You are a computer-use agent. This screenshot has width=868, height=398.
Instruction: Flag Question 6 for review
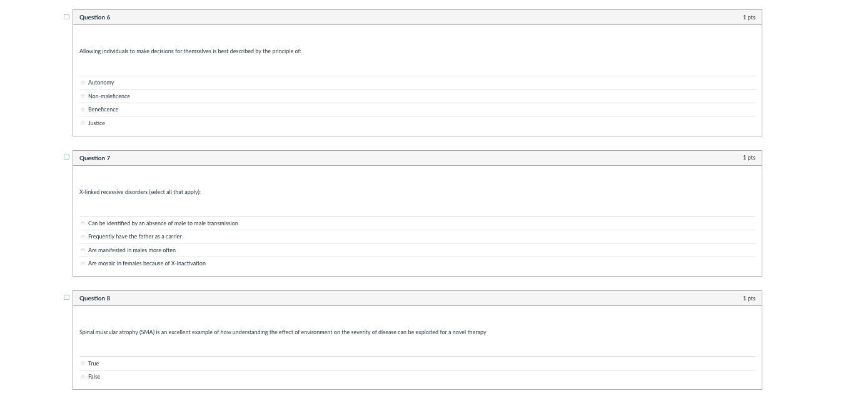(66, 17)
